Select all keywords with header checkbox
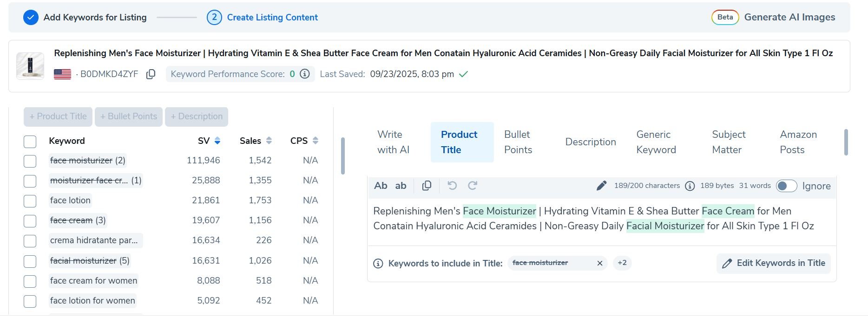This screenshot has width=868, height=317. point(30,142)
